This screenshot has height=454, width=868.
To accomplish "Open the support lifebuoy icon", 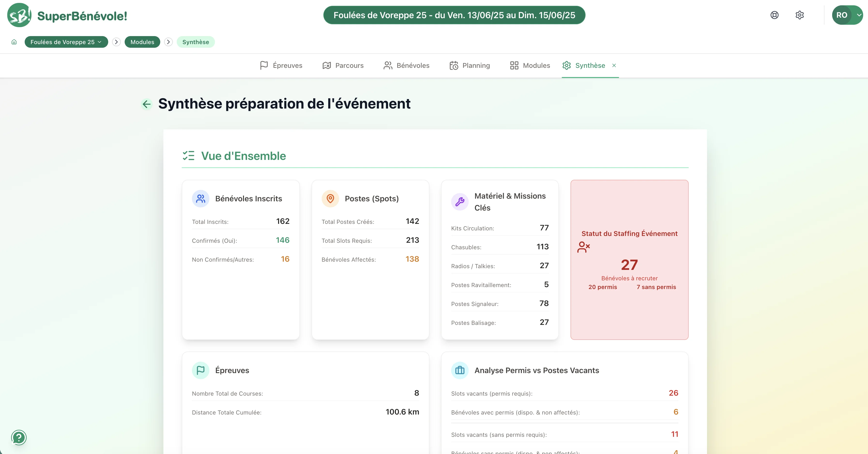I will coord(774,15).
